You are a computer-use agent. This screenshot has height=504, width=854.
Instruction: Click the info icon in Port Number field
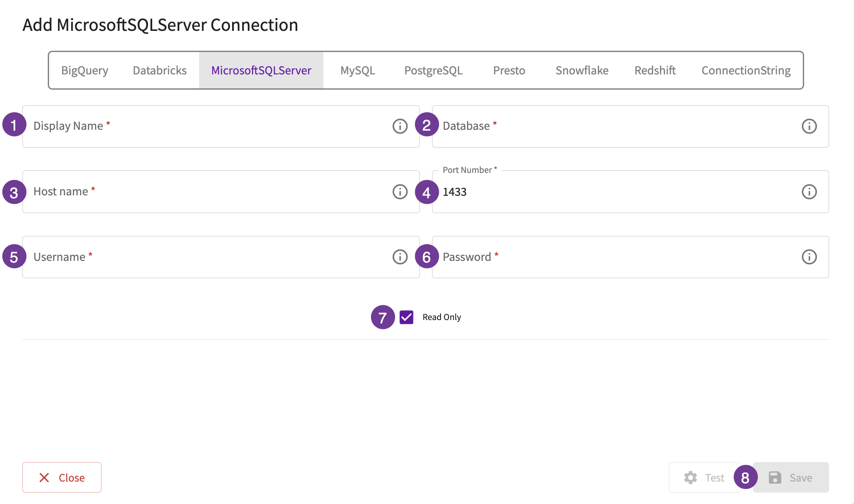[809, 192]
